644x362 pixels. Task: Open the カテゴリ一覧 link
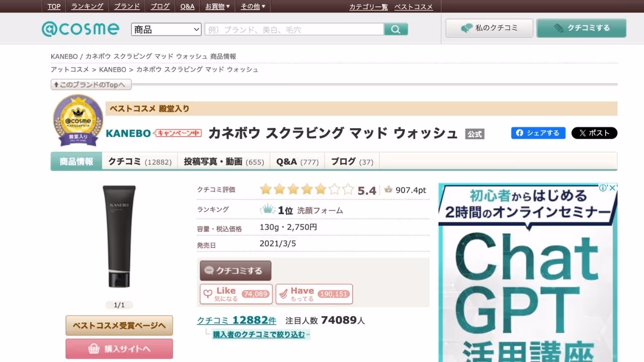(369, 7)
